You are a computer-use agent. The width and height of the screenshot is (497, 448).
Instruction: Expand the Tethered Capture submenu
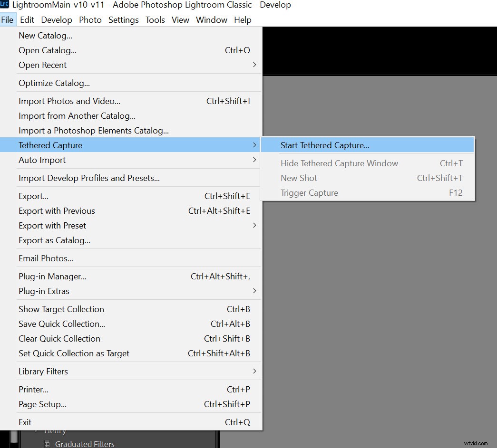pos(131,145)
